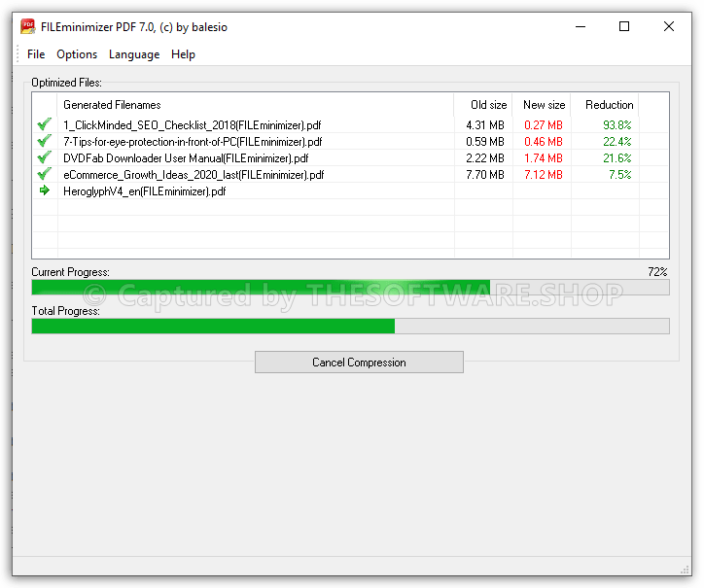Click the 93.8% reduction value
Viewport: 704px width, 588px height.
click(616, 124)
